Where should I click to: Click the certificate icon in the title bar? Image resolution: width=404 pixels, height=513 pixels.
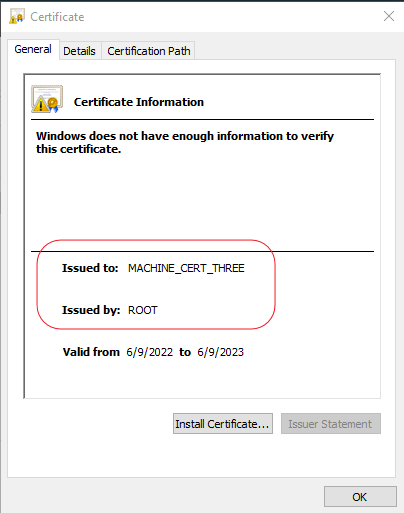[x=17, y=16]
